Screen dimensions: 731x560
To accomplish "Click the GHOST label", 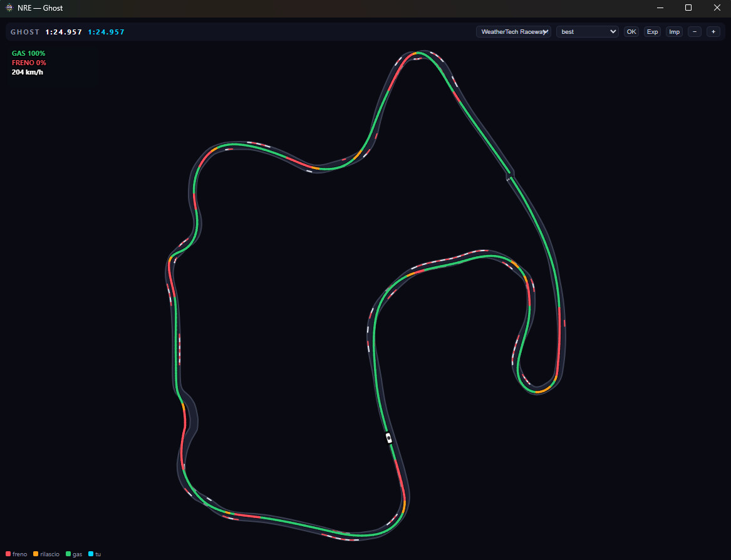I will point(25,32).
